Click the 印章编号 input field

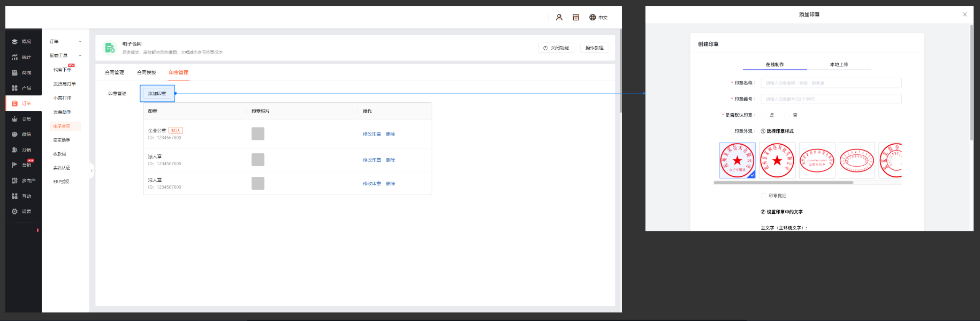pyautogui.click(x=831, y=99)
